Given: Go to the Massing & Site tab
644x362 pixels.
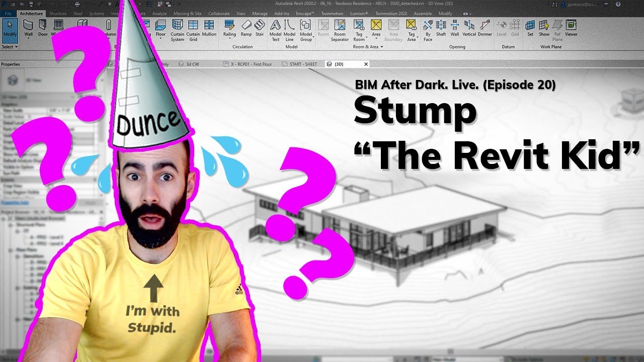Looking at the screenshot, I should point(187,14).
